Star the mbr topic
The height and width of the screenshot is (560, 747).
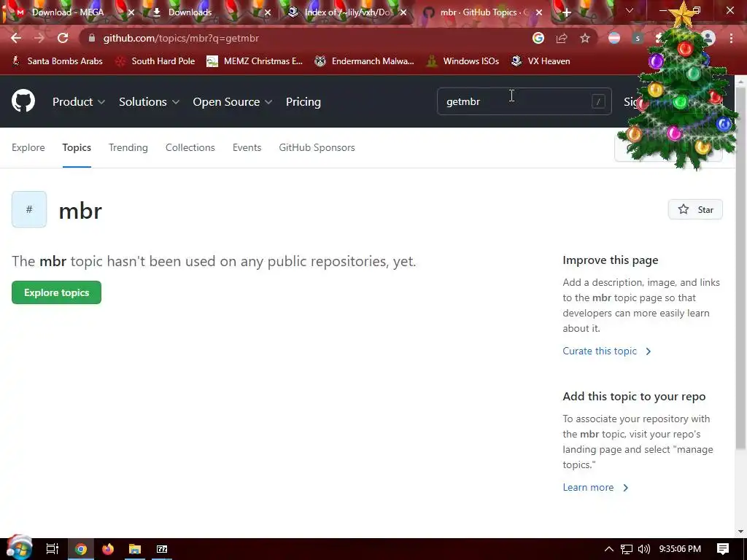click(x=695, y=209)
